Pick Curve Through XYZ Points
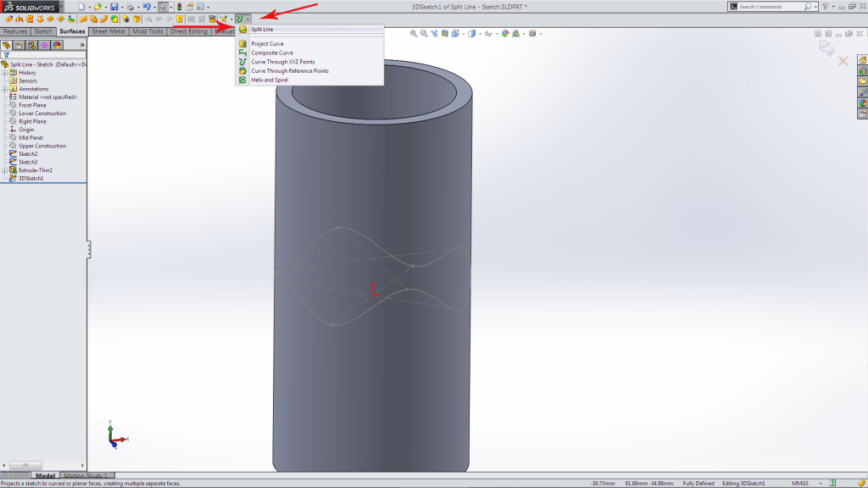 282,62
